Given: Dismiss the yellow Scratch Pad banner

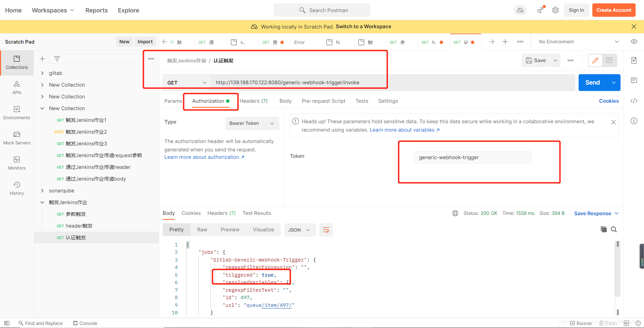Looking at the screenshot, I should 634,27.
